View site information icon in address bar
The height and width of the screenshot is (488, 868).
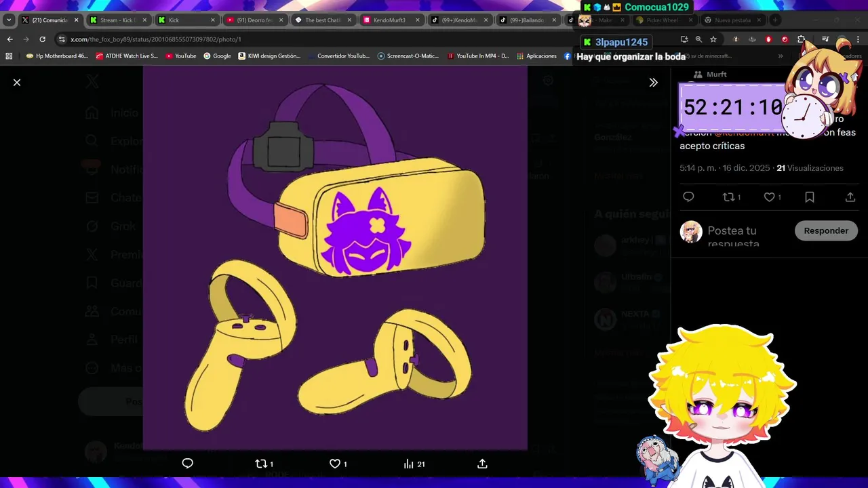(62, 39)
